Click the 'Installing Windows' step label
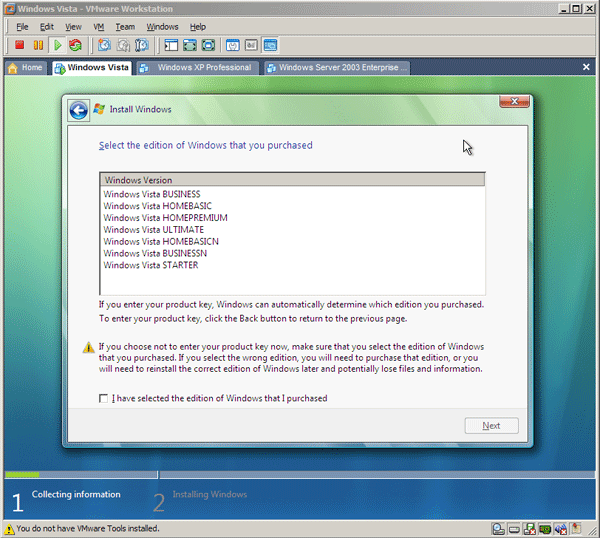 coord(210,494)
